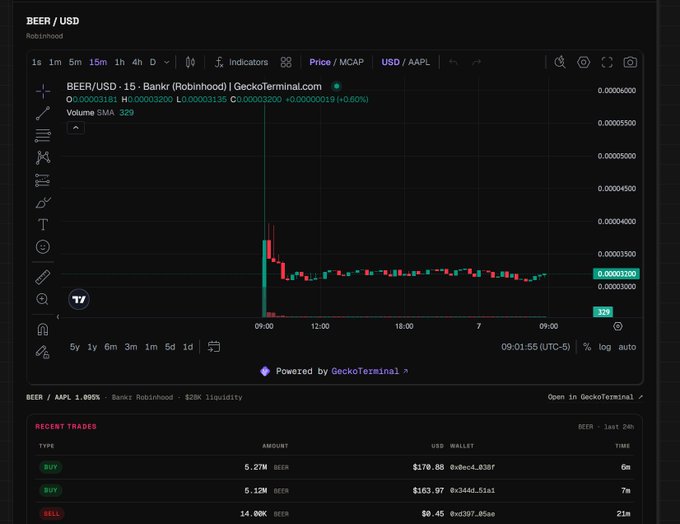
Task: Redo the last chart action
Action: click(477, 62)
